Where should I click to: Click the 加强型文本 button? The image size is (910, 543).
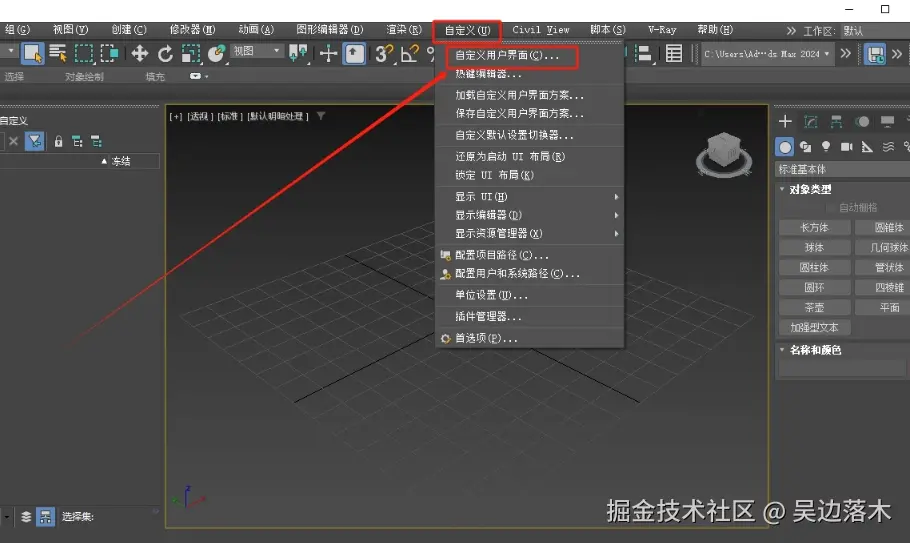coord(814,328)
